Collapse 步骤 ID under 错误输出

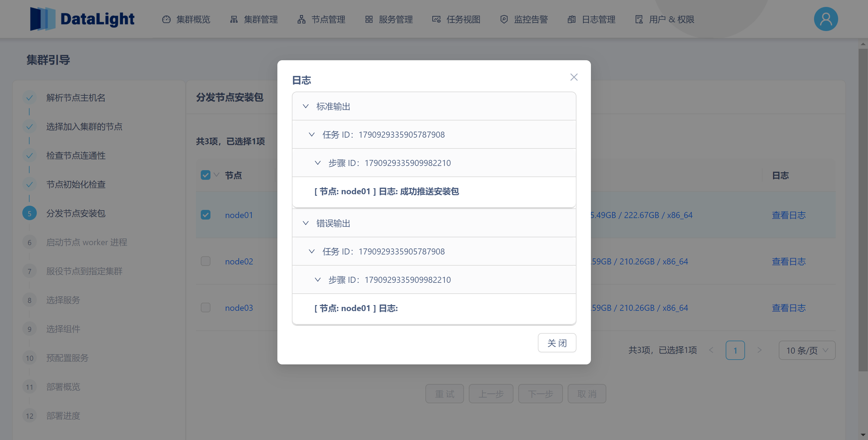434,280
